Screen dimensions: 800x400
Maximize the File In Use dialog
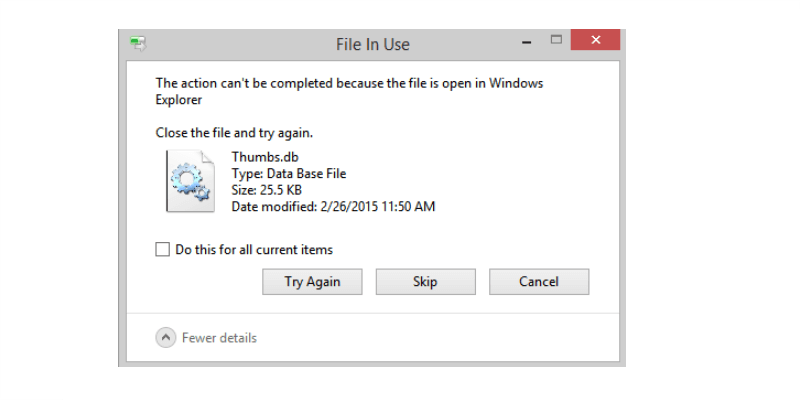(x=556, y=40)
